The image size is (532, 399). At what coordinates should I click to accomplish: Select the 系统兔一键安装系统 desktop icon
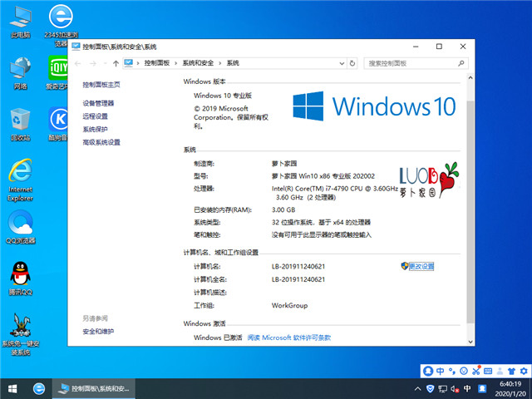click(x=20, y=334)
